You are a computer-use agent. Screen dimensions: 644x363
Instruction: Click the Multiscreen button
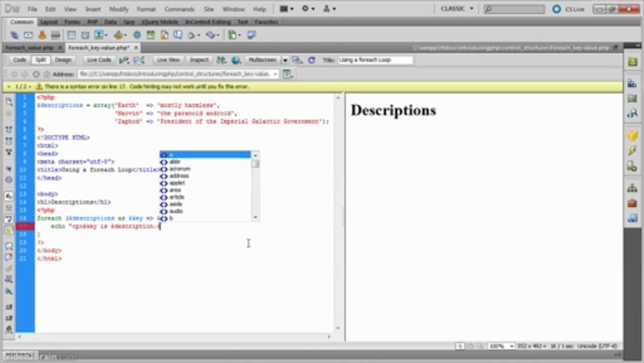point(263,60)
